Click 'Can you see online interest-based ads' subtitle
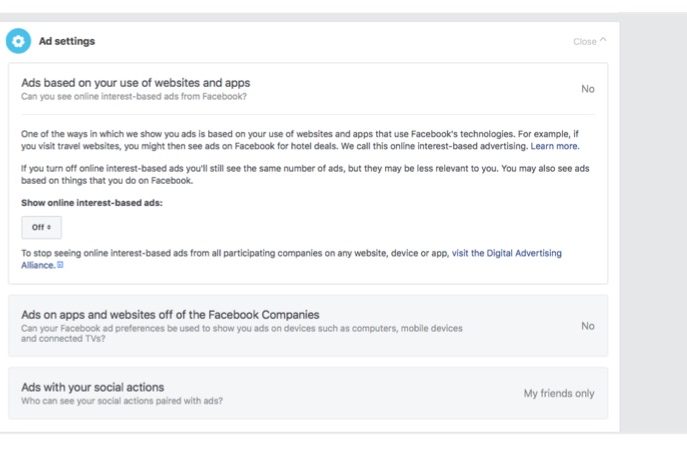 133,97
